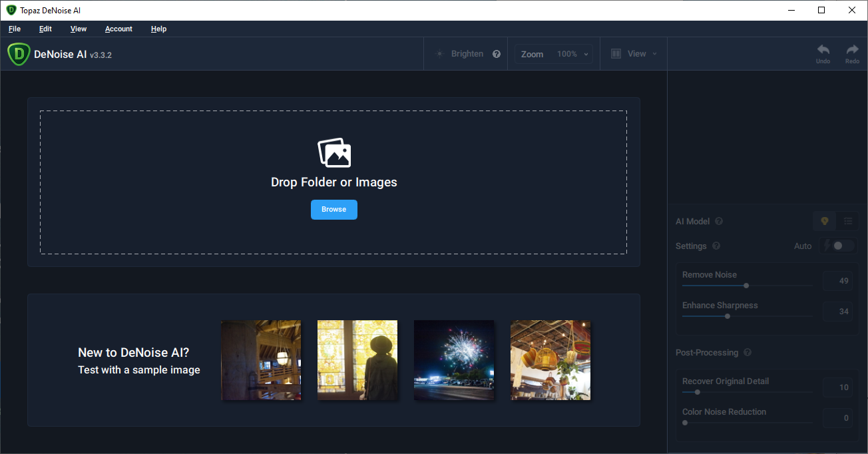Select the AI Model list view icon
Image resolution: width=868 pixels, height=454 pixels.
[848, 221]
